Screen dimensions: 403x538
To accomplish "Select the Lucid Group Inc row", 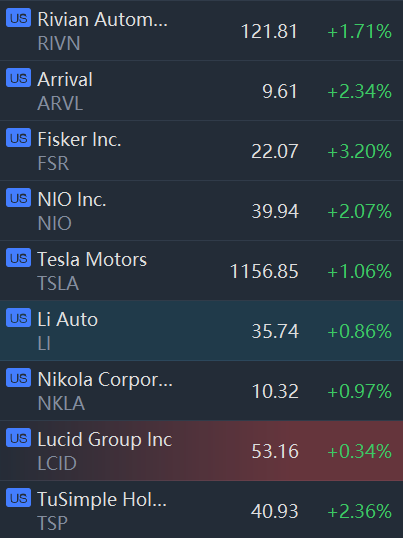I will [x=201, y=451].
